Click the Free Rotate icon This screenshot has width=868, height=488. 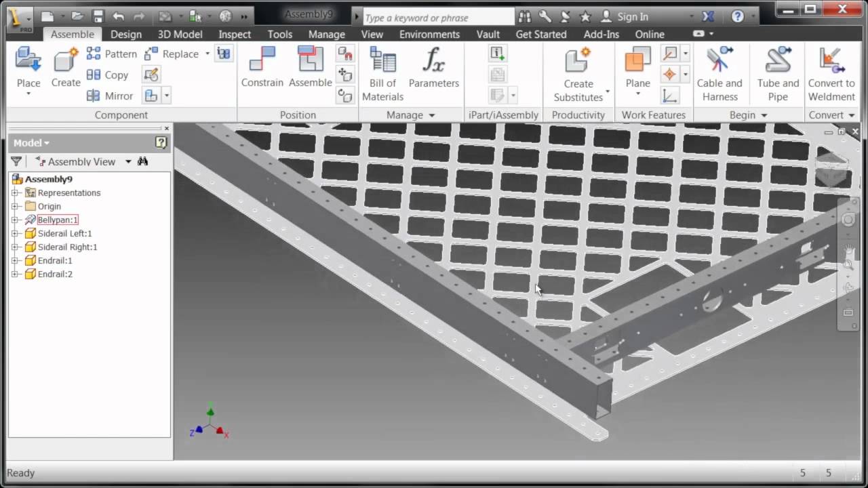point(346,96)
